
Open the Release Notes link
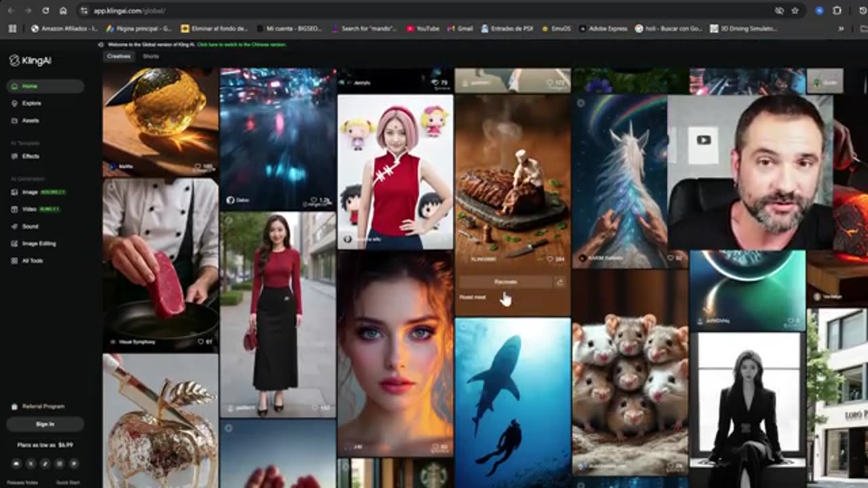22,483
